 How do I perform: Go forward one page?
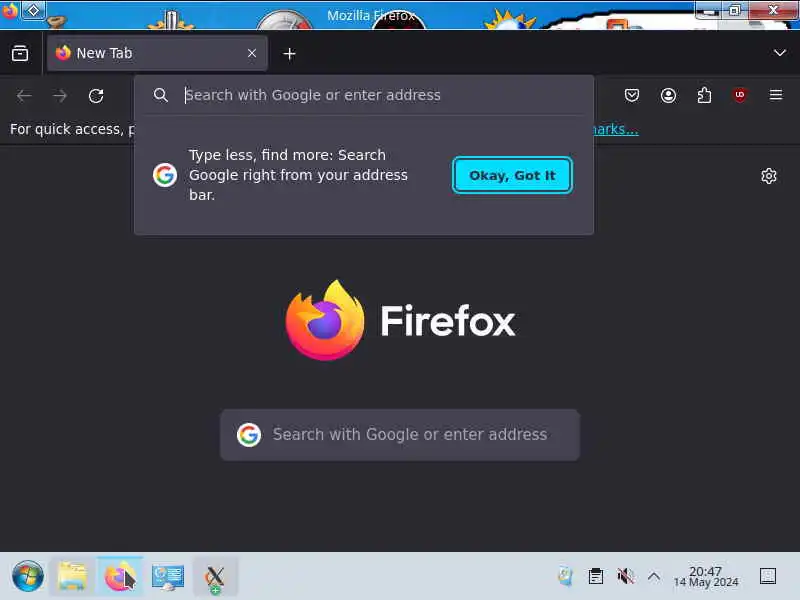tap(60, 95)
